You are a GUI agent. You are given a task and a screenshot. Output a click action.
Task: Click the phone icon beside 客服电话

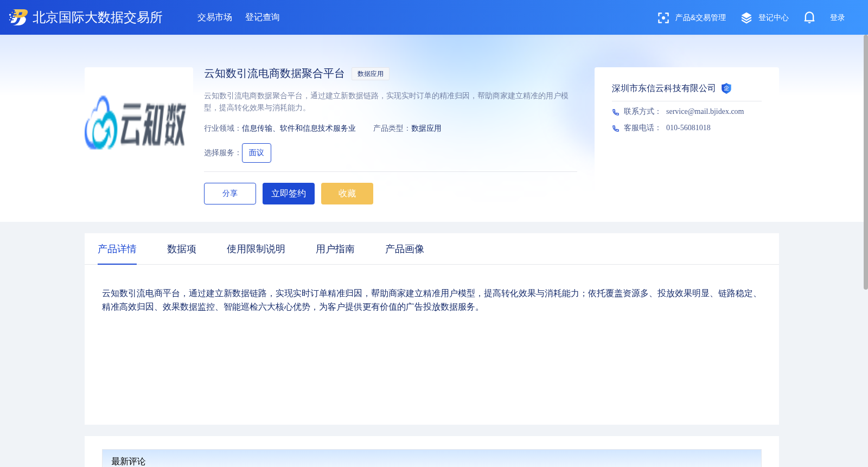[616, 129]
